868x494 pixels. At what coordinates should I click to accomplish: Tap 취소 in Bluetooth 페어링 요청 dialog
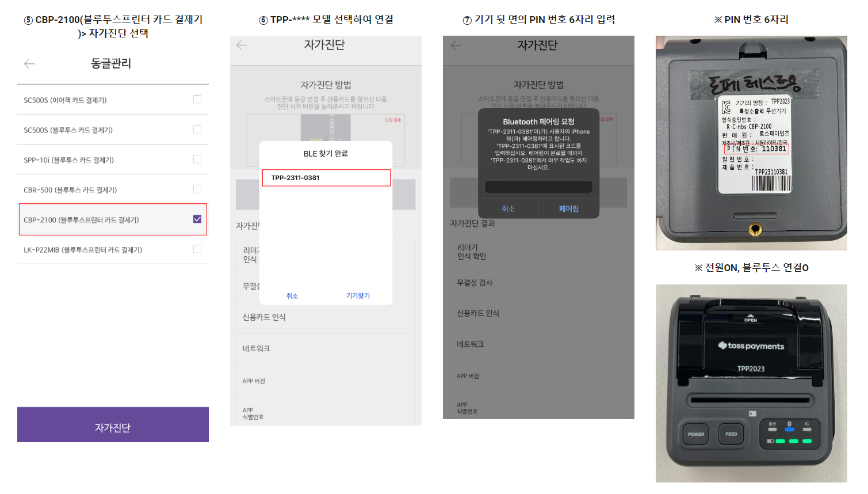click(x=508, y=209)
